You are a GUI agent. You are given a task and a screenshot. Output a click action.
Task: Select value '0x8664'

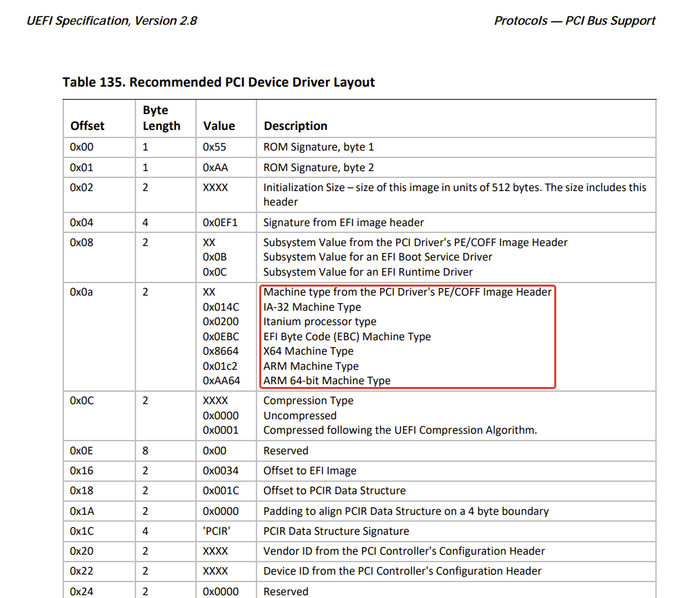(x=221, y=351)
